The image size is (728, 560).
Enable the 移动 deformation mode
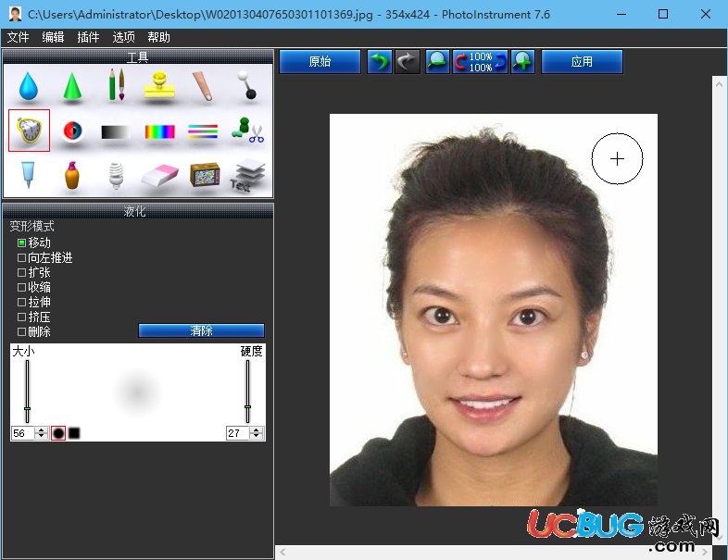click(x=21, y=243)
